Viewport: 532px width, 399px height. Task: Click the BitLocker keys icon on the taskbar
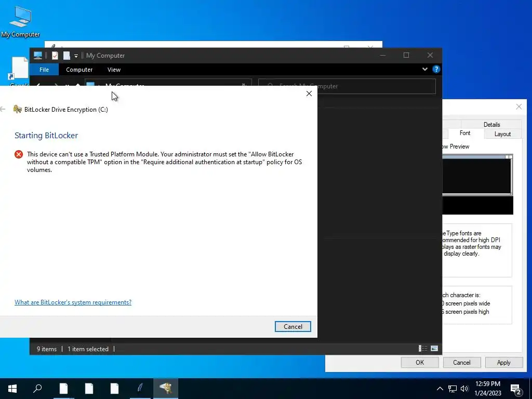coord(166,389)
